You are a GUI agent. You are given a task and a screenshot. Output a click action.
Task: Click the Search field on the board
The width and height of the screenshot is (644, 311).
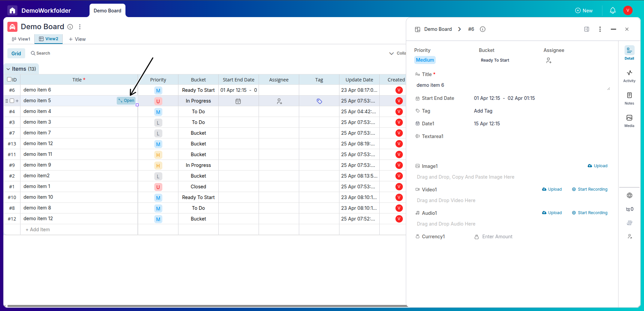click(41, 53)
